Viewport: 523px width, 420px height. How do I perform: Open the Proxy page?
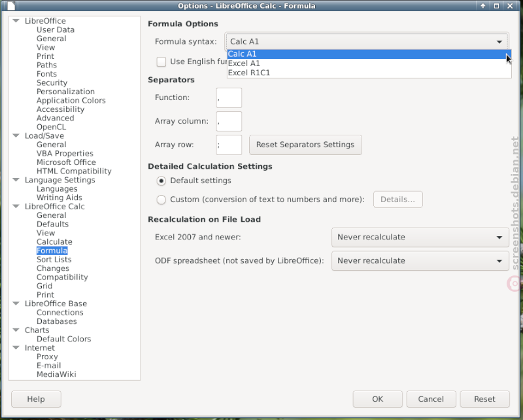tap(47, 357)
